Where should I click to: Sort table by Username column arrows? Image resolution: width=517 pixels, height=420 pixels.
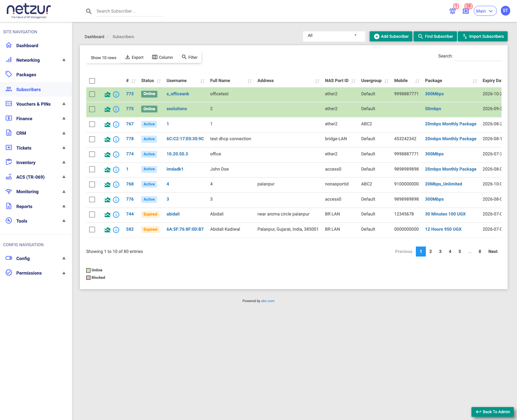pyautogui.click(x=202, y=81)
